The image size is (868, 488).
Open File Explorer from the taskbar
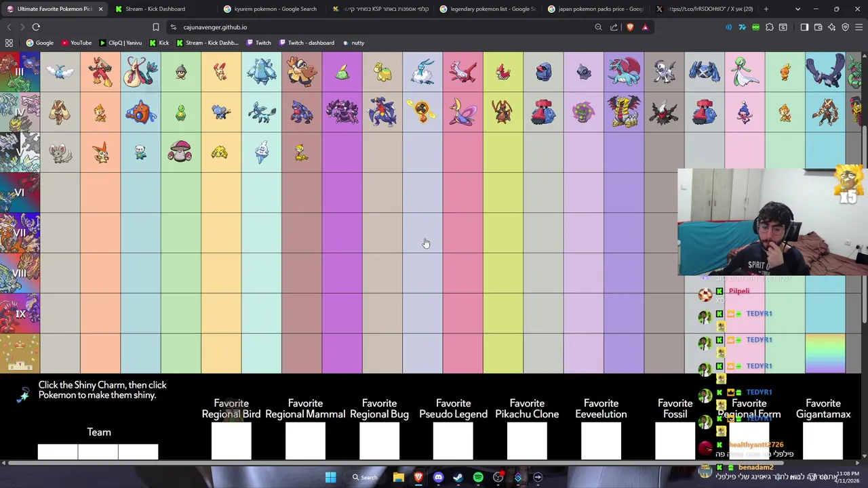point(398,477)
